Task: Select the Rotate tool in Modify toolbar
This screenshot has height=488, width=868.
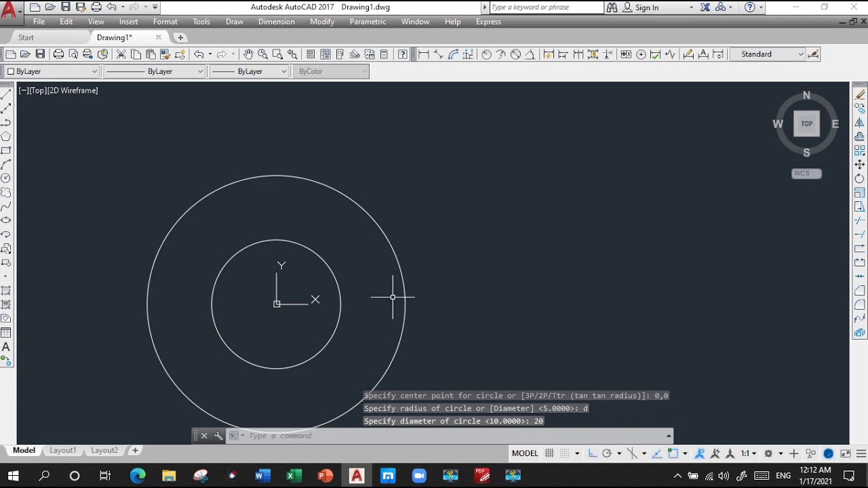Action: 860,179
